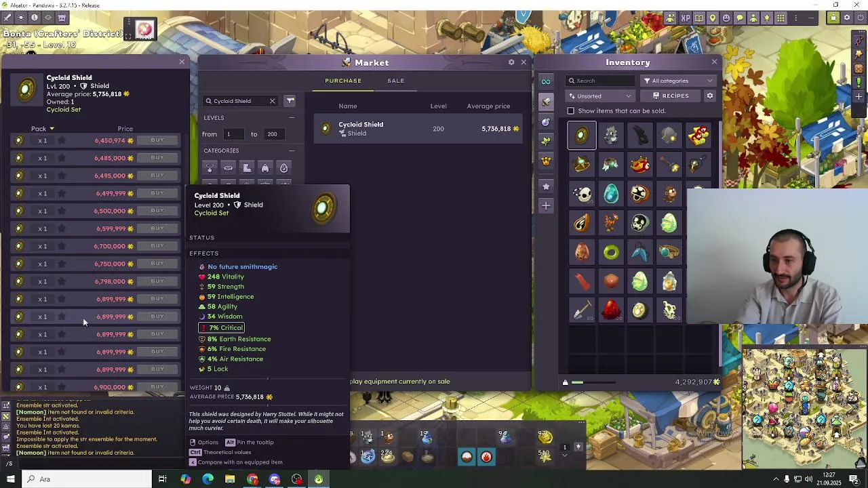This screenshot has height=488, width=868.
Task: Favorite the 6,500,000 kamas listing star
Action: 62,211
